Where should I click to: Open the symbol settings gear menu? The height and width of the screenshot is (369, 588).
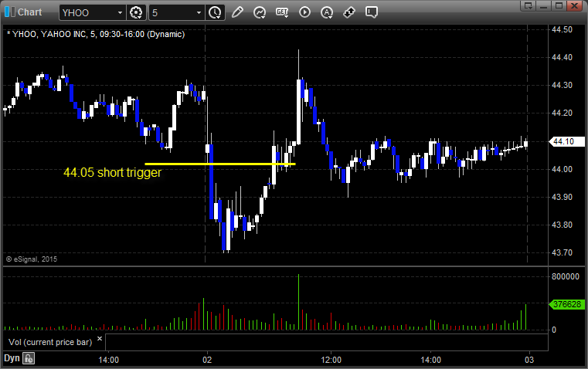tap(136, 12)
